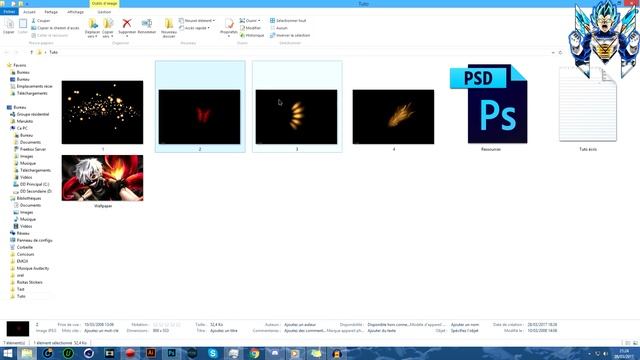Click Copier le chemin d'accès
The width and height of the screenshot is (640, 360).
tap(55, 28)
